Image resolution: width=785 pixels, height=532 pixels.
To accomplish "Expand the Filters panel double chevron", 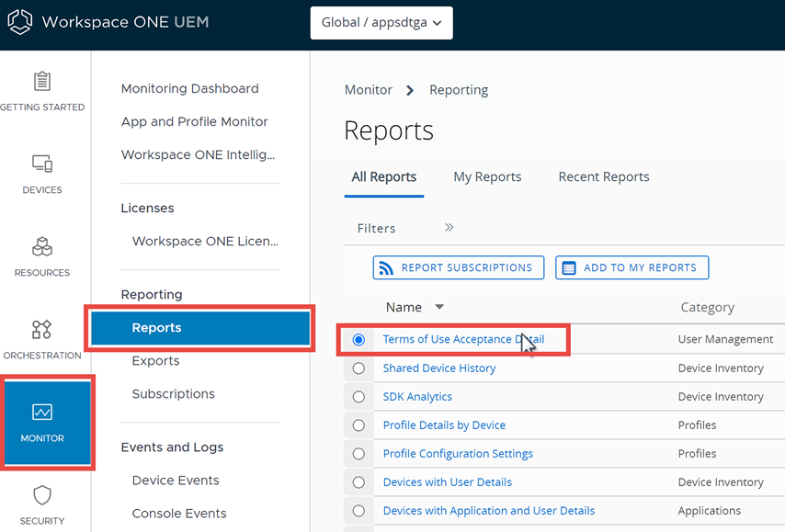I will tap(449, 228).
